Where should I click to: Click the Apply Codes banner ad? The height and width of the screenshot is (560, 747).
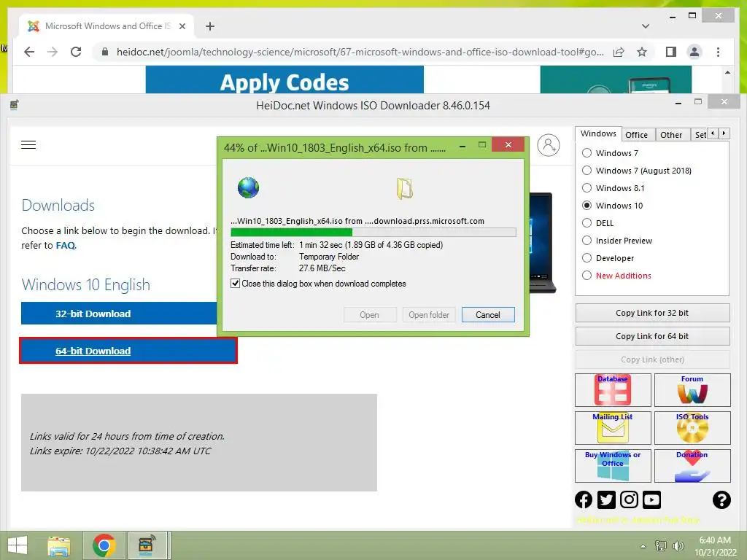[x=285, y=79]
